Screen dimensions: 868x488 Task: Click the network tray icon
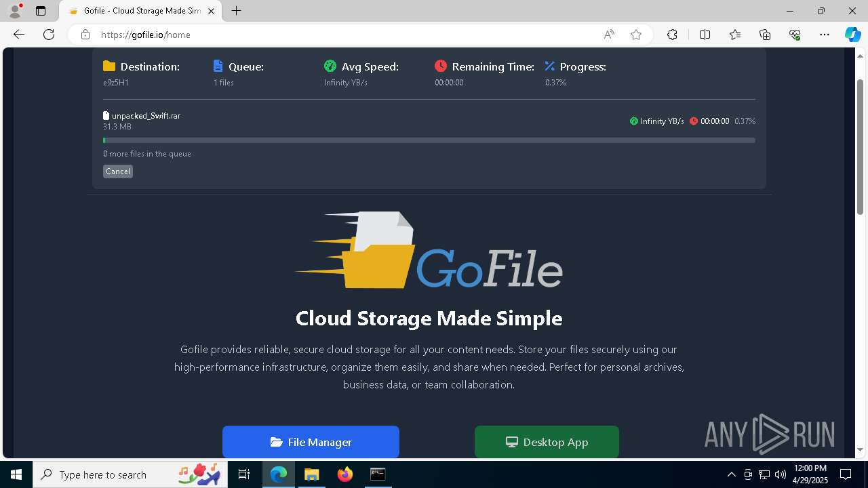[x=764, y=474]
